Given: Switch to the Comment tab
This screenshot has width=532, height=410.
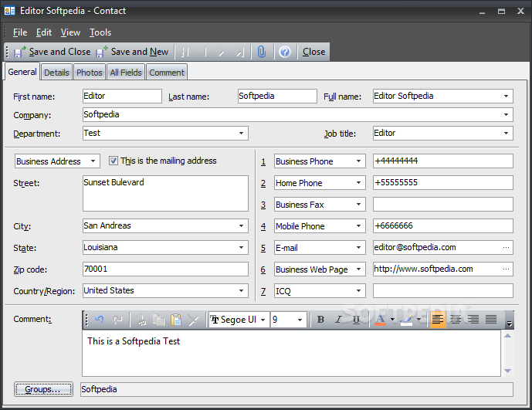Looking at the screenshot, I should (x=167, y=73).
